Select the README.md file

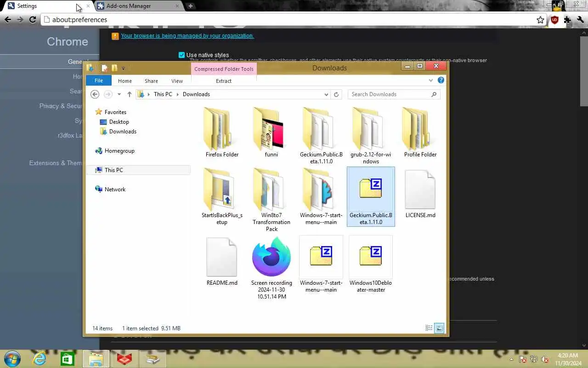click(x=222, y=262)
